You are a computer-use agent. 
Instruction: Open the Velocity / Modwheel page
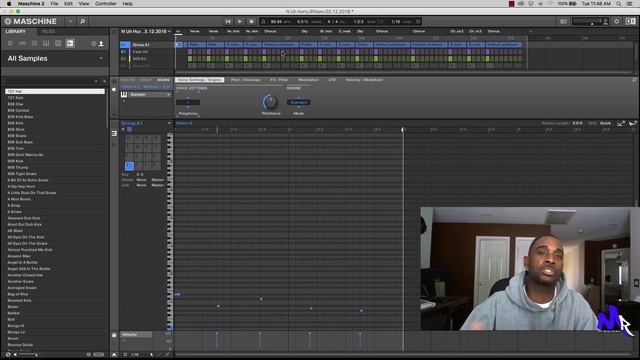point(364,80)
